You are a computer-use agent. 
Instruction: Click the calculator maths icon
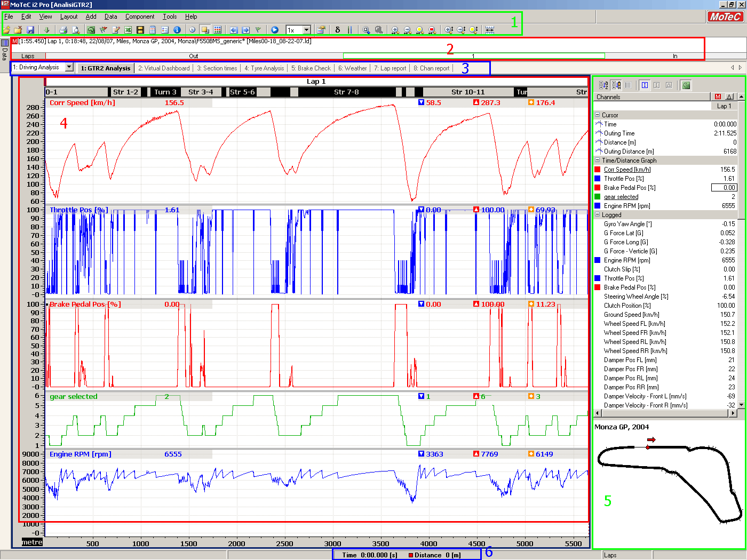153,30
